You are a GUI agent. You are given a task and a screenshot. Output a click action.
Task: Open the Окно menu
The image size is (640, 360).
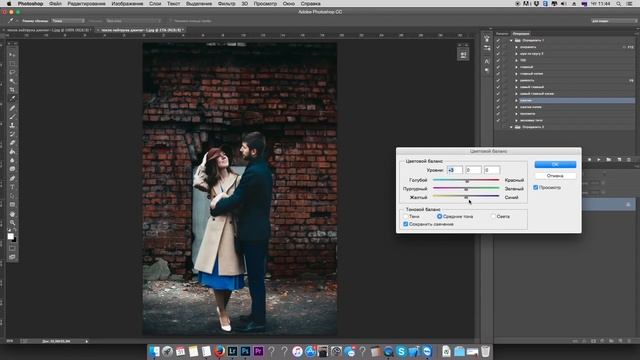click(x=289, y=4)
